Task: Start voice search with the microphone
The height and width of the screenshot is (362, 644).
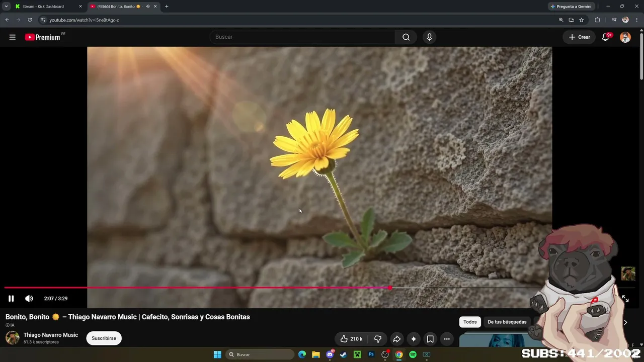Action: [x=429, y=37]
